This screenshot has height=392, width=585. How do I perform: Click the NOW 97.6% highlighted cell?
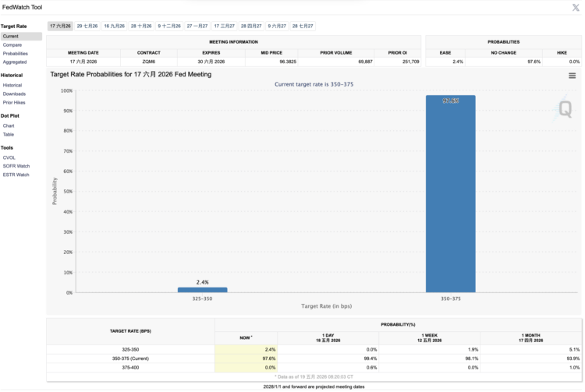coord(246,358)
